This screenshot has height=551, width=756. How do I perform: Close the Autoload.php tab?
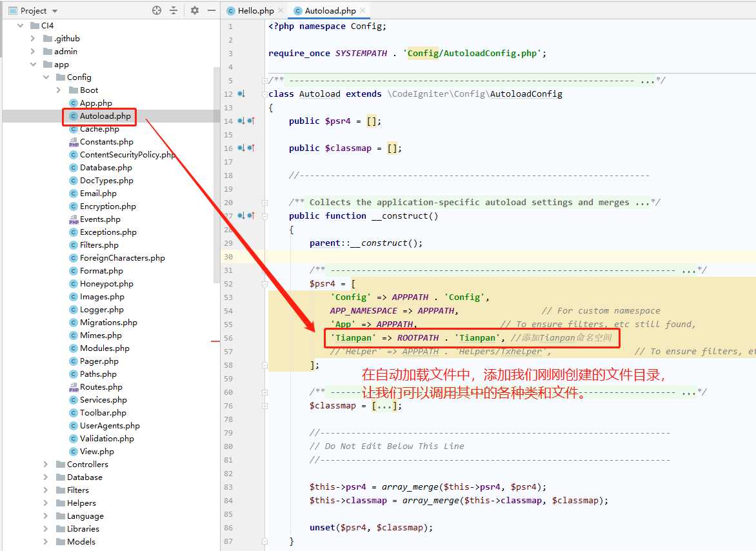363,10
